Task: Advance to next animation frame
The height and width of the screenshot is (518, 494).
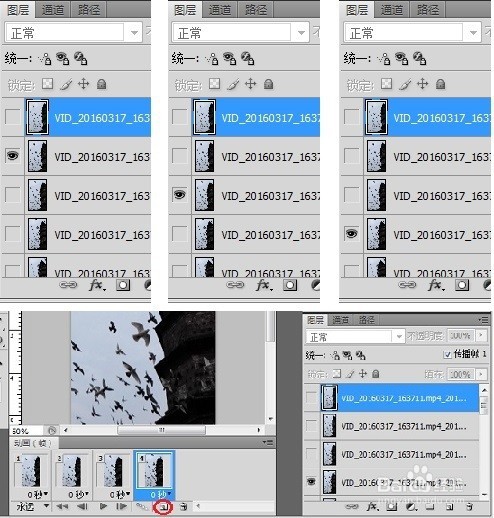Action: [x=121, y=507]
